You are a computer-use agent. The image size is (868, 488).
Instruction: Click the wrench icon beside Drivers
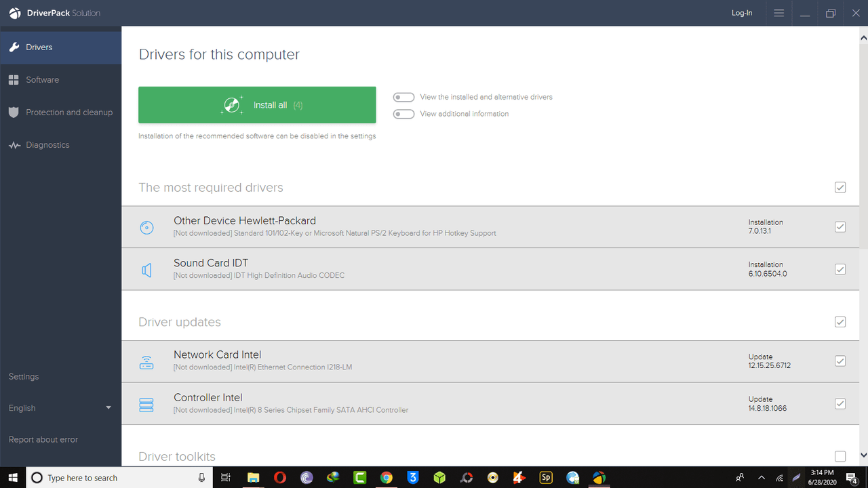(14, 47)
